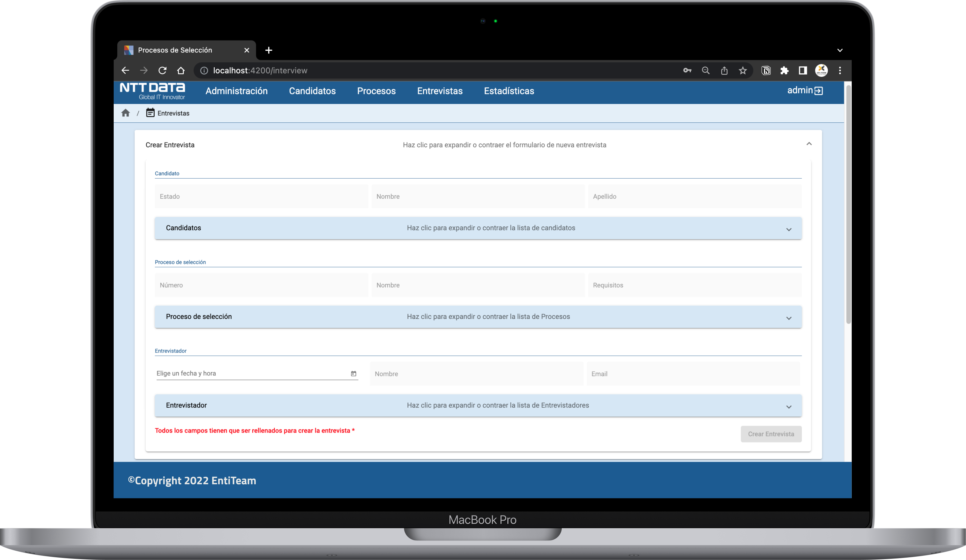Click the Entrevistas breadcrumb link
The height and width of the screenshot is (560, 966).
click(173, 113)
